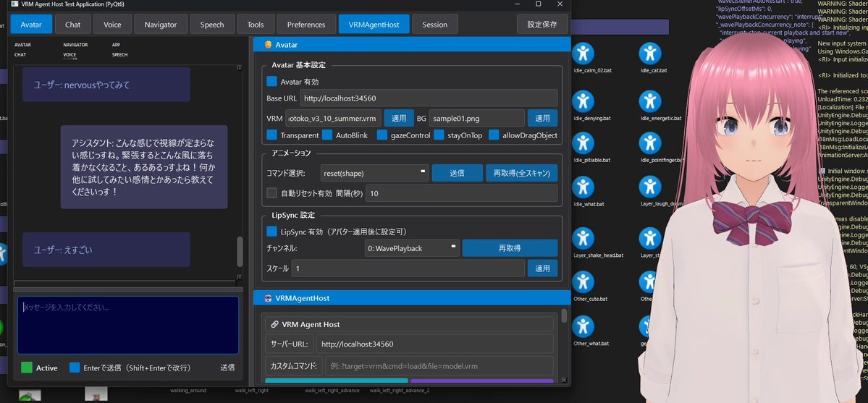Toggle the gazeControl checkbox
Image resolution: width=868 pixels, height=403 pixels.
382,135
